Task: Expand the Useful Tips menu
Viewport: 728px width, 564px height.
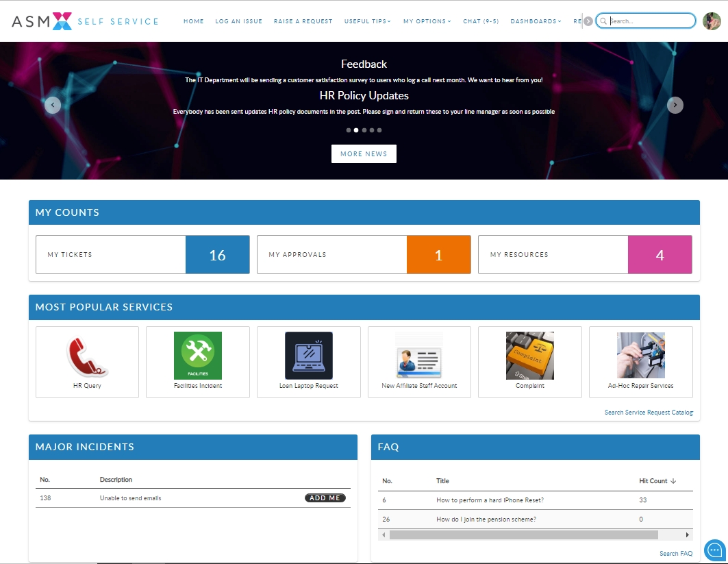Action: click(367, 21)
